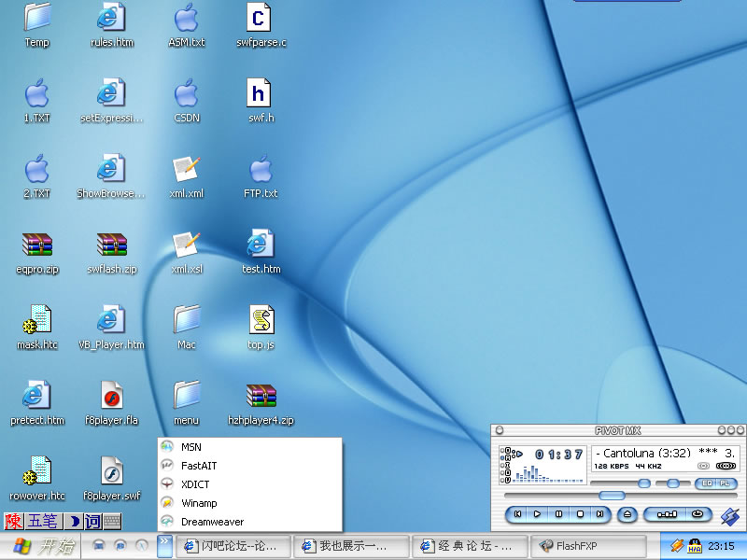Stop playback in Winamp

(580, 514)
